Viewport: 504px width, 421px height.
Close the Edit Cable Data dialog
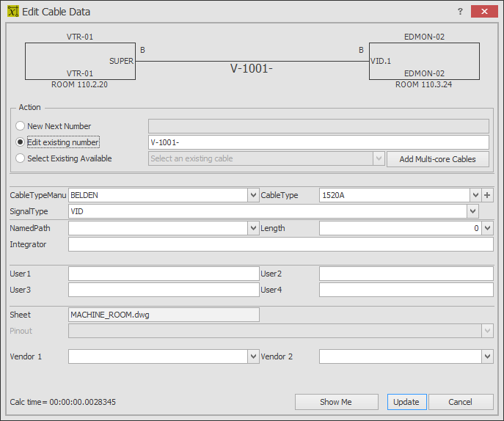(x=484, y=12)
